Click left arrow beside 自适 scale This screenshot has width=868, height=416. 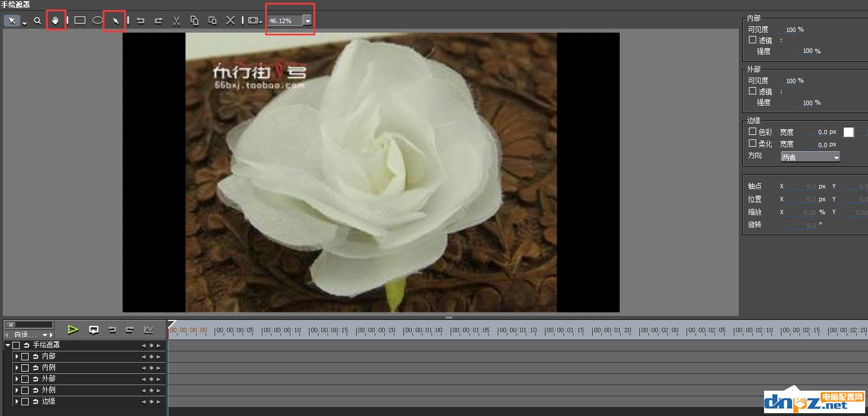pyautogui.click(x=7, y=334)
